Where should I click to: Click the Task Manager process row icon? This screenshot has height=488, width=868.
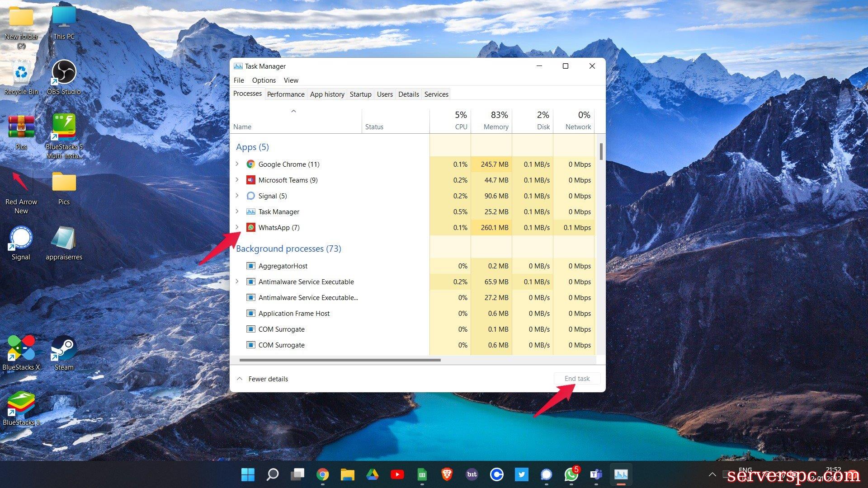coord(250,212)
